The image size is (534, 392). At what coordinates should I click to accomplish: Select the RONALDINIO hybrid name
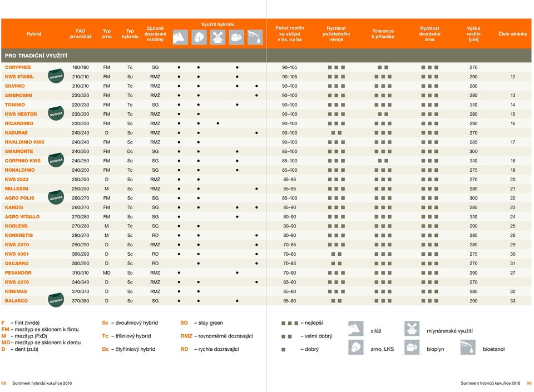coord(20,170)
